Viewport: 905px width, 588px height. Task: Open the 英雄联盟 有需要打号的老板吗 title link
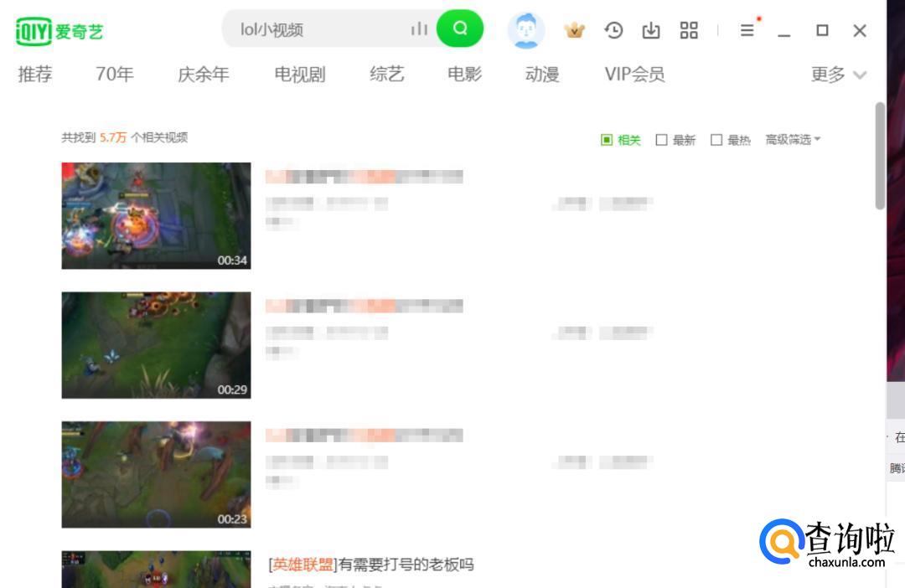tap(371, 565)
